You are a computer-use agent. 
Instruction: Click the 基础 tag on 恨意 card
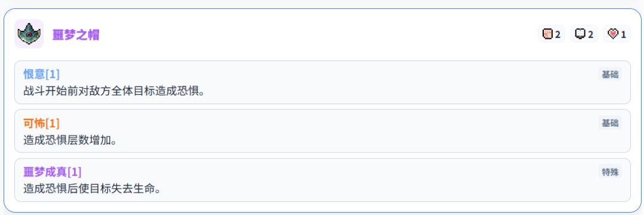point(610,74)
